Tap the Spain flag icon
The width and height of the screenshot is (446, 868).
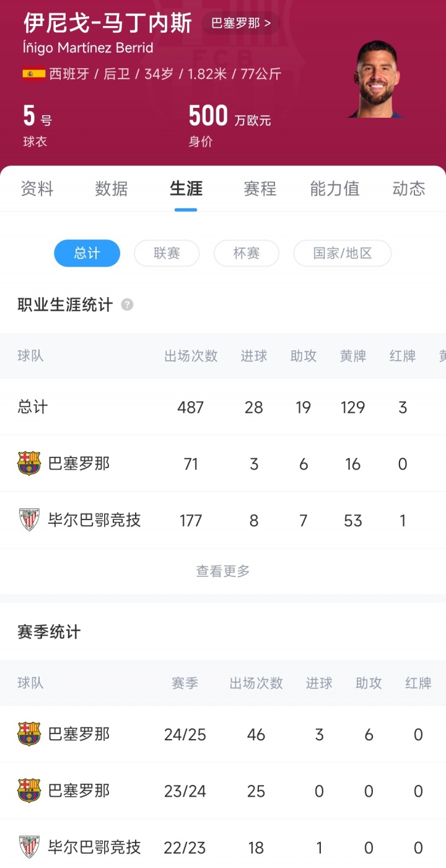[x=34, y=74]
